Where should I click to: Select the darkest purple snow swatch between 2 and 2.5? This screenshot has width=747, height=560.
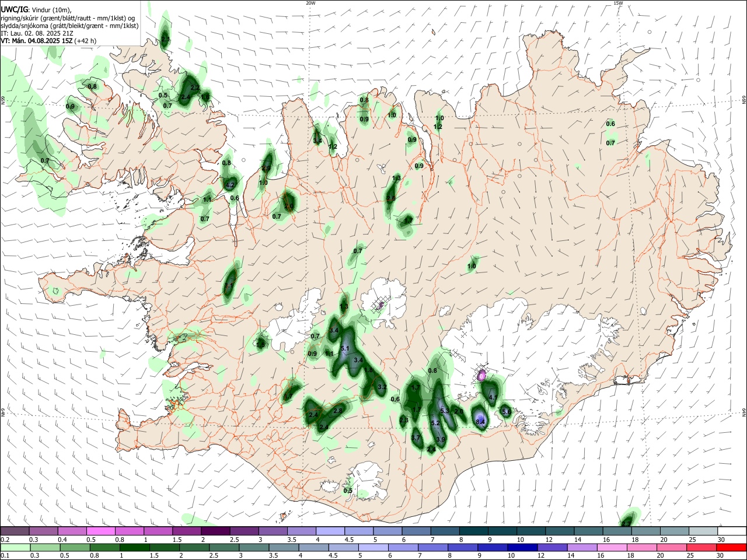tap(215, 531)
